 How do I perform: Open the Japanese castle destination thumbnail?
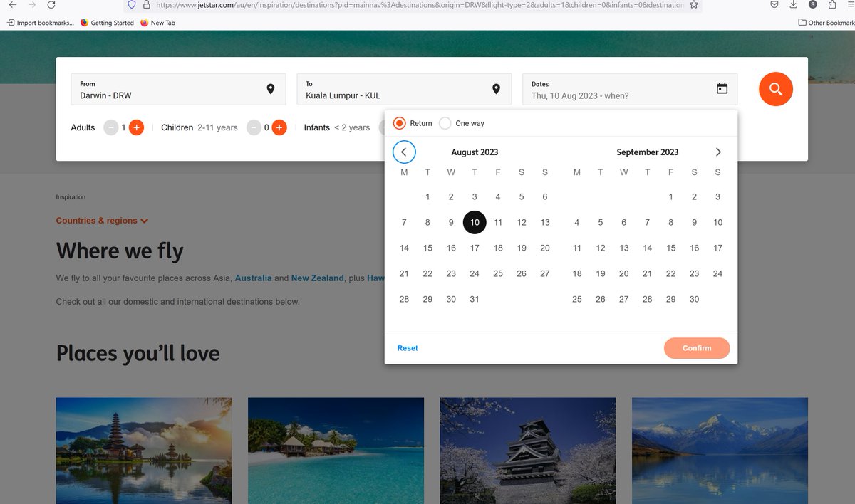[528, 451]
